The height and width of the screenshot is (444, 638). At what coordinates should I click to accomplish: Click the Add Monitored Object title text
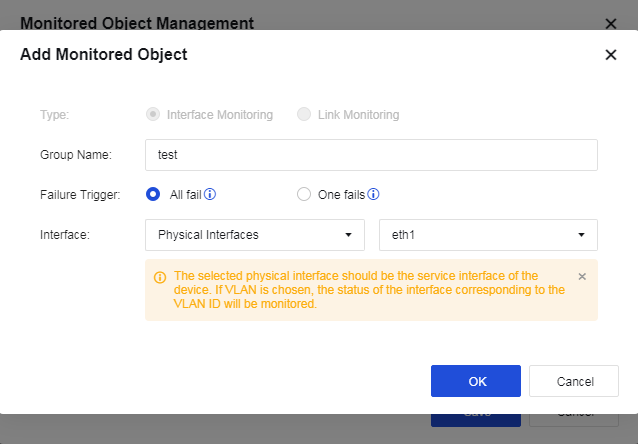(104, 55)
